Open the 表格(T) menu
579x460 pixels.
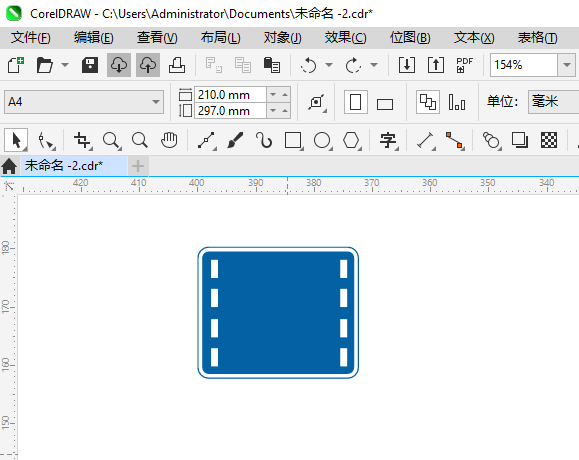click(537, 38)
